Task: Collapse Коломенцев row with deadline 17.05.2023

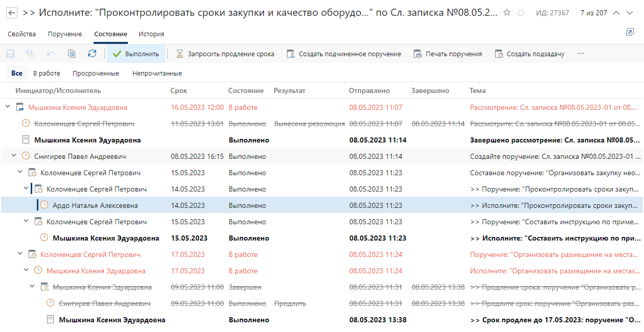Action: click(x=20, y=254)
